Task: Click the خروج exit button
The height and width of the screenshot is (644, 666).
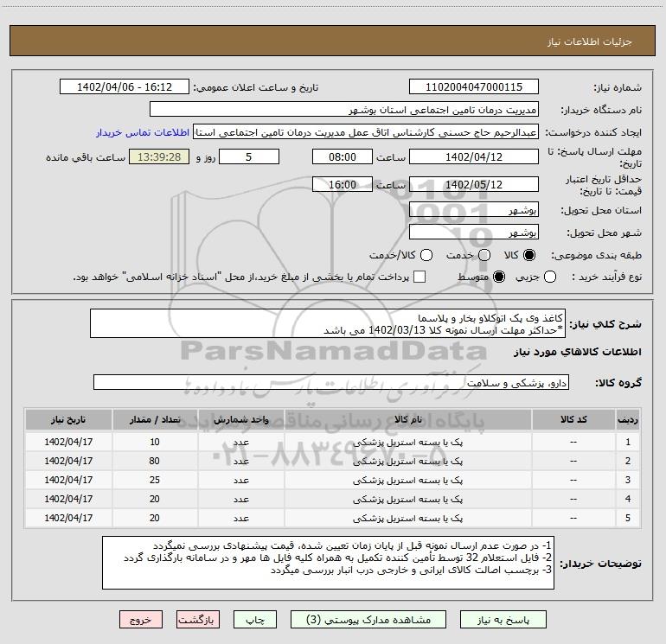Action: pos(141,620)
